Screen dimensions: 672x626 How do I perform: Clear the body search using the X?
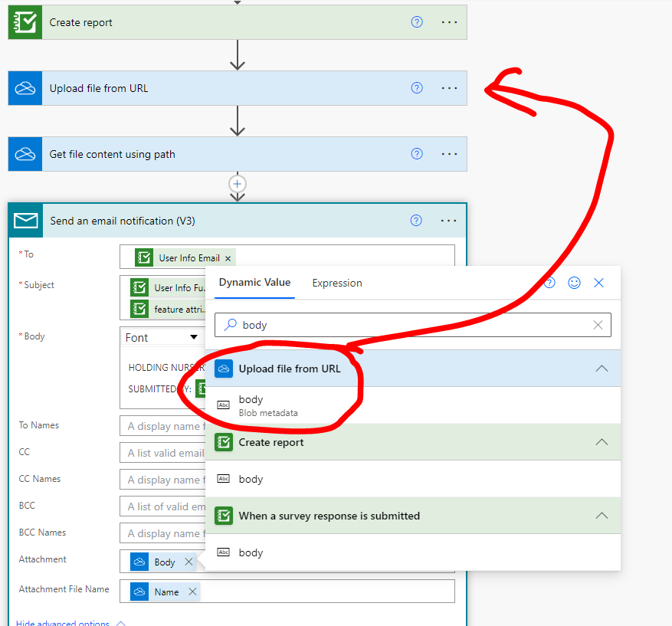click(x=598, y=325)
